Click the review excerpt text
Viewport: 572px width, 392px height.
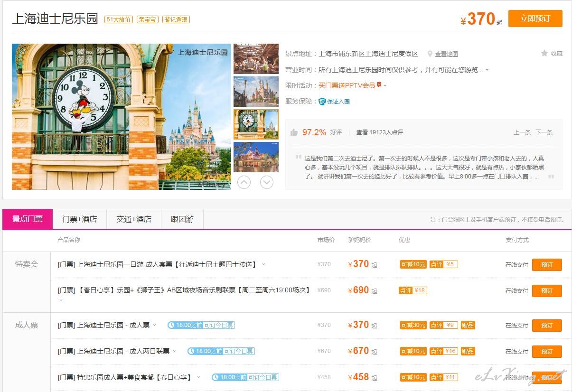(424, 167)
